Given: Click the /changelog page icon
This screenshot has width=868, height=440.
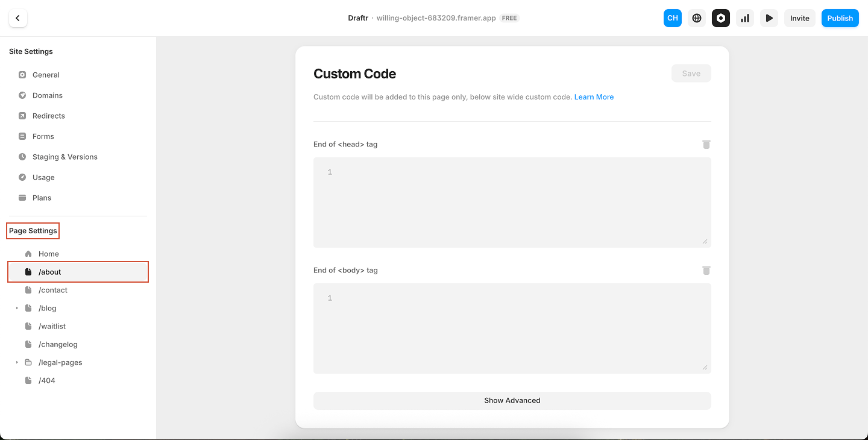Looking at the screenshot, I should click(28, 344).
